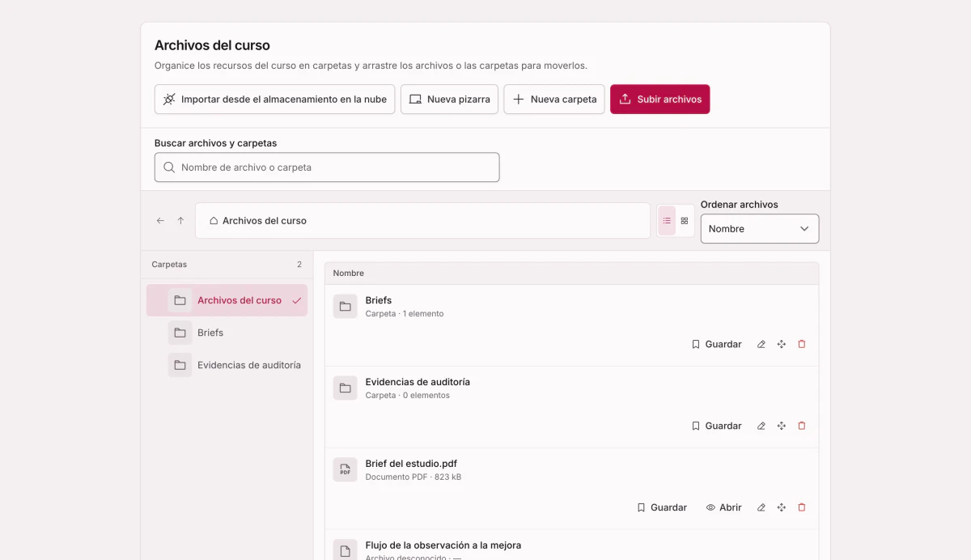Image resolution: width=971 pixels, height=560 pixels.
Task: Click the Nombre column header
Action: click(349, 274)
